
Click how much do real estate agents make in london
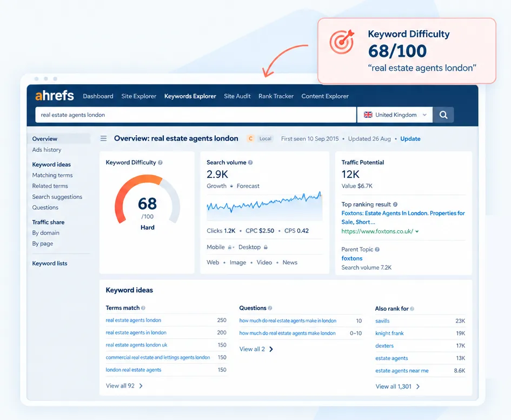click(x=288, y=321)
